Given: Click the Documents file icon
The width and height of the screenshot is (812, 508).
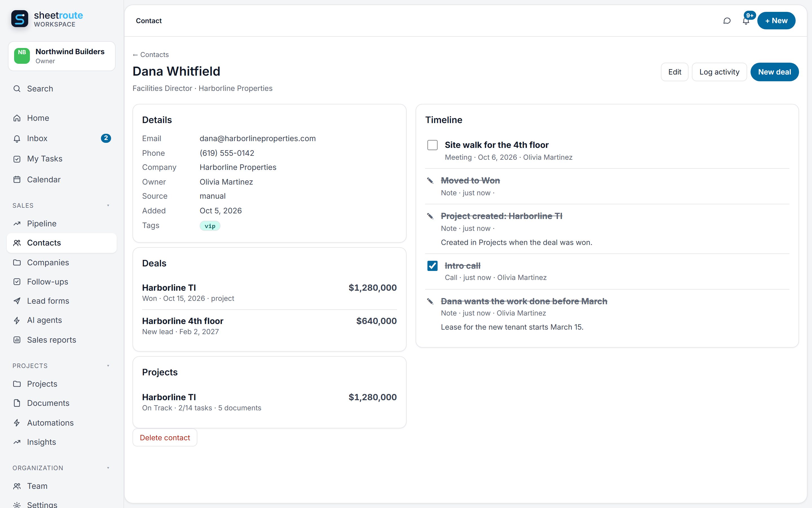Looking at the screenshot, I should [17, 403].
